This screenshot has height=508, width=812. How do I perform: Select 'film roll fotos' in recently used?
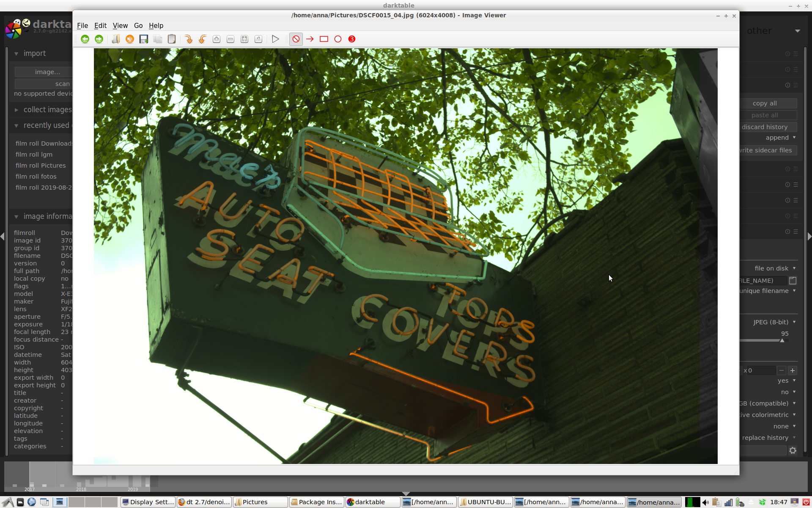36,177
